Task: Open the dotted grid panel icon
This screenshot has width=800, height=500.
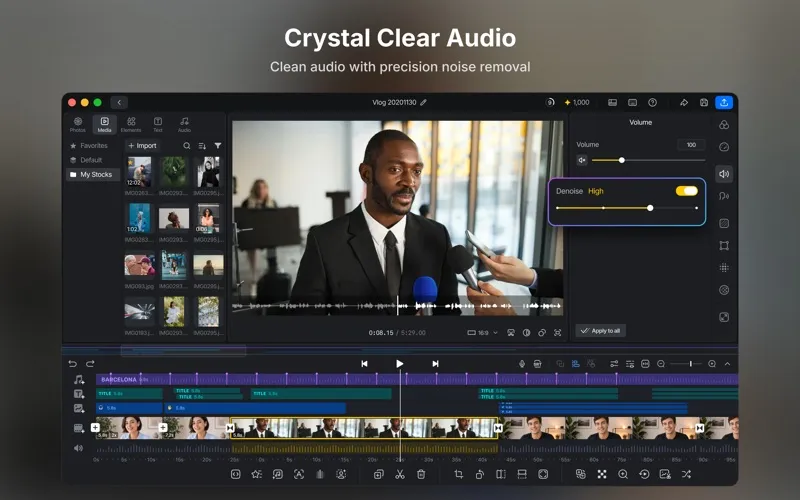Action: coord(723,268)
